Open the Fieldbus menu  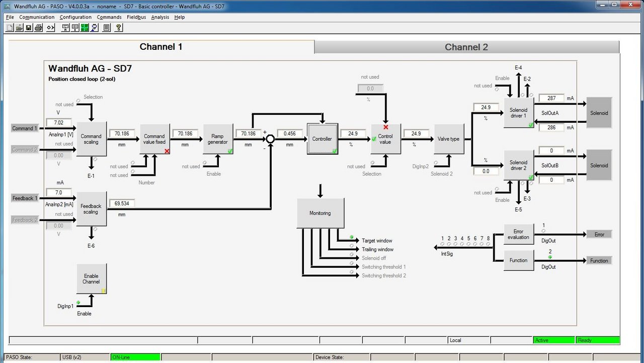click(x=136, y=17)
